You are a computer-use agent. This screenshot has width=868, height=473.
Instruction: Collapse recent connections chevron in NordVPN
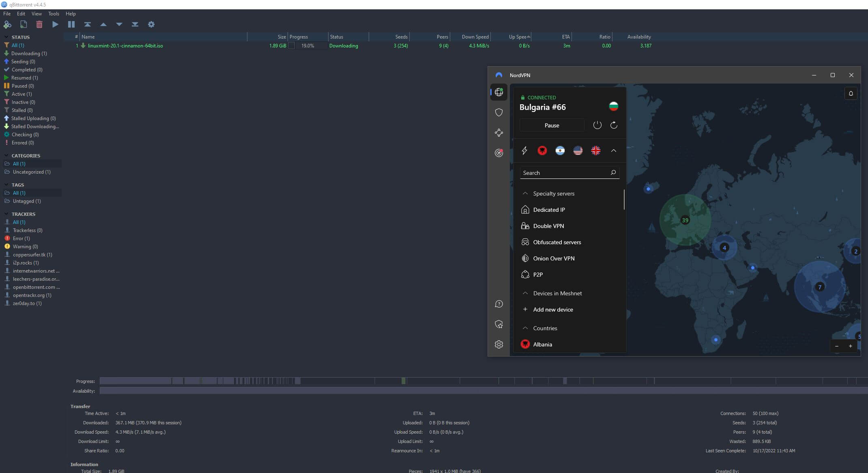coord(614,150)
